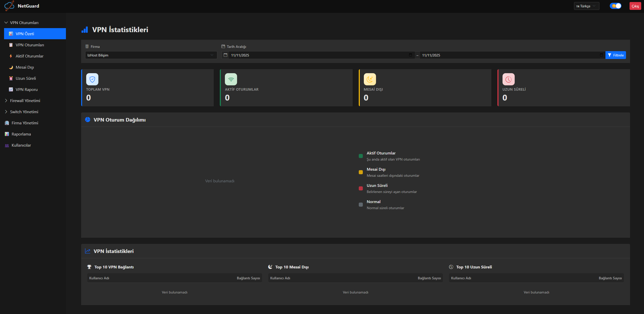The image size is (644, 314).
Task: Click the Kullanıcılar users icon
Action: click(7, 145)
